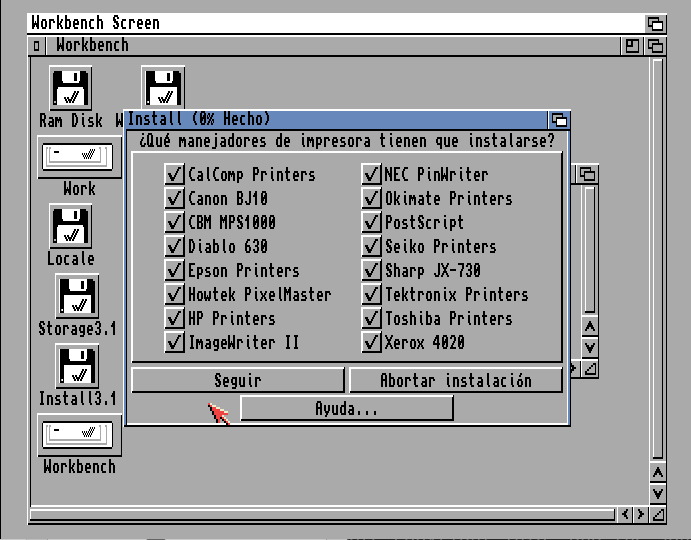Select the Work hard drive icon

tap(79, 156)
